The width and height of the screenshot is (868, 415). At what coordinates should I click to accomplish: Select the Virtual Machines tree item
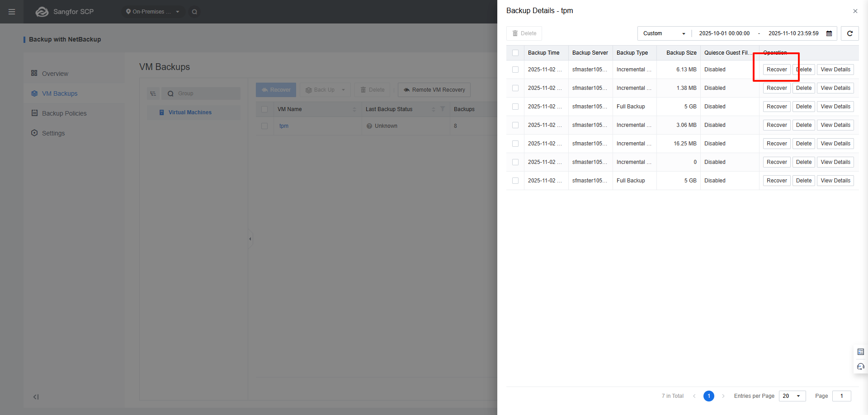click(x=193, y=112)
